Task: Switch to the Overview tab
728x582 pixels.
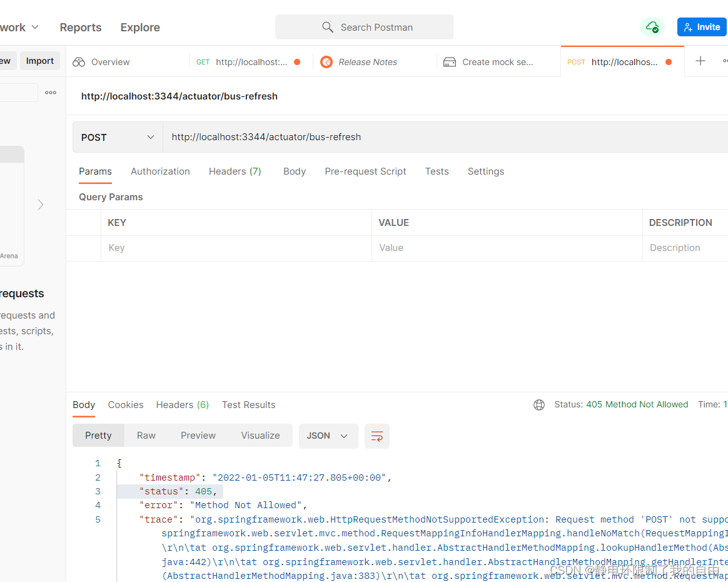Action: point(128,62)
